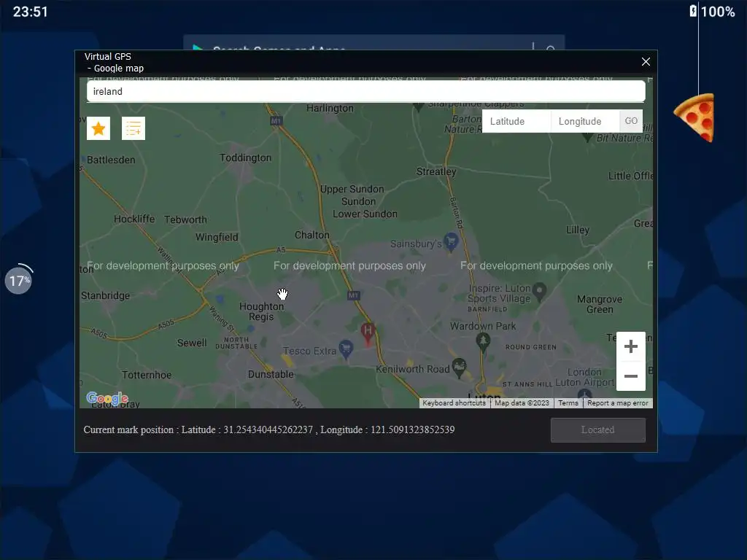Click the GO button
The image size is (747, 560).
[631, 121]
